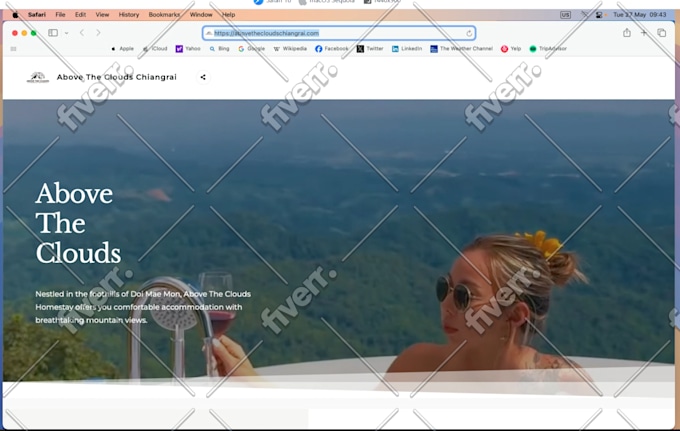
Task: Click the site info icon in address bar
Action: (x=209, y=33)
